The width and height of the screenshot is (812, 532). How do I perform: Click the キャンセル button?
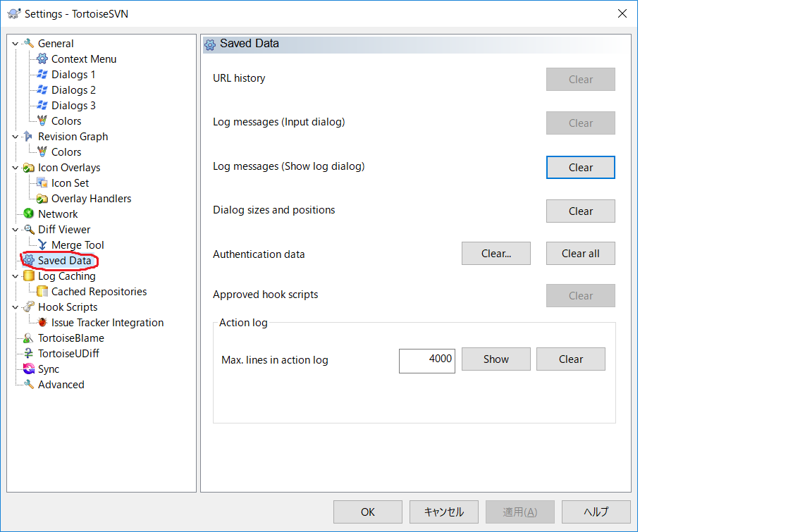click(x=444, y=512)
